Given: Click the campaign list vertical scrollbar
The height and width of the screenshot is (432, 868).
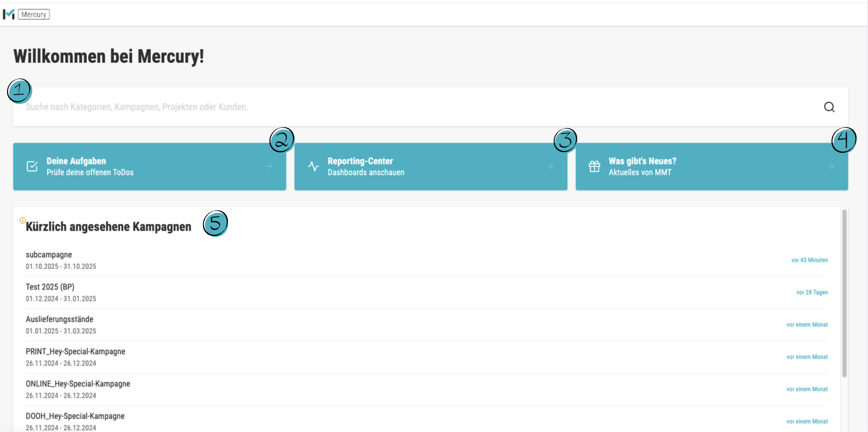Looking at the screenshot, I should 844,293.
